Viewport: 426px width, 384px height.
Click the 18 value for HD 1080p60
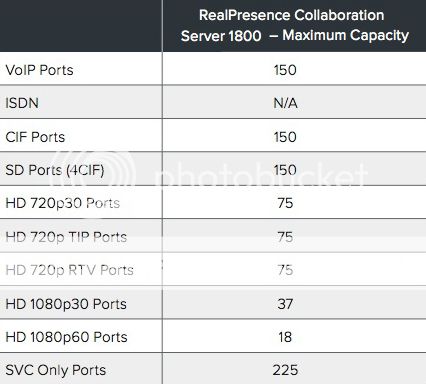coord(285,337)
